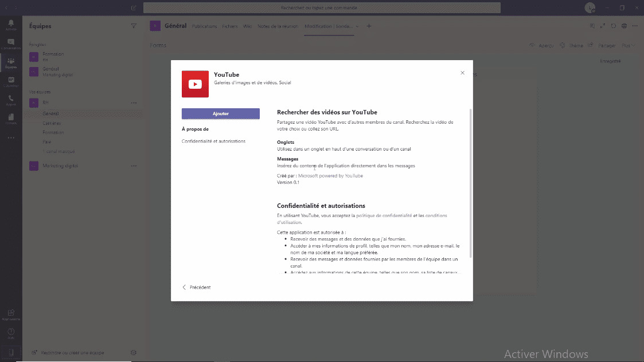Screen dimensions: 644x362
Task: Open the tab conversation icon
Action: coord(592,26)
